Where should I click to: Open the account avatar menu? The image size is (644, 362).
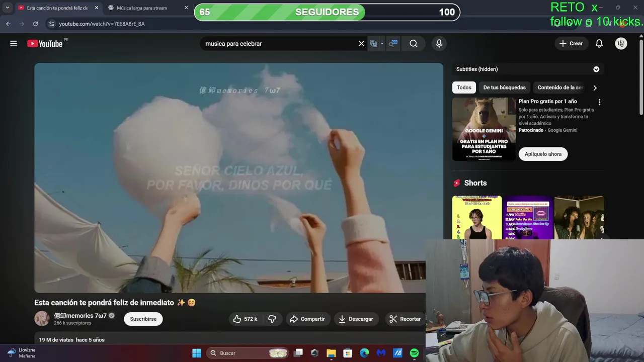click(621, 44)
